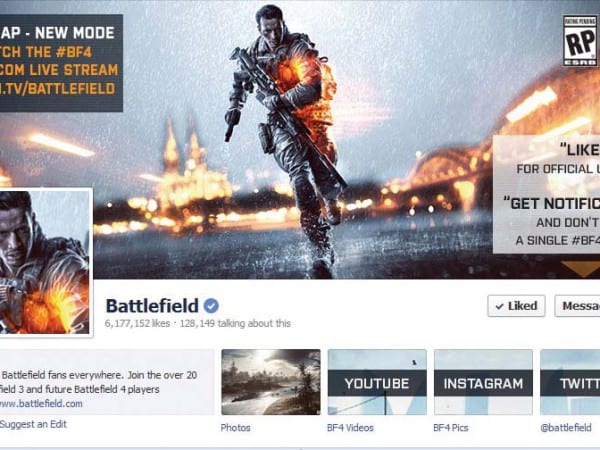Toggle the Liked button off

tap(516, 306)
